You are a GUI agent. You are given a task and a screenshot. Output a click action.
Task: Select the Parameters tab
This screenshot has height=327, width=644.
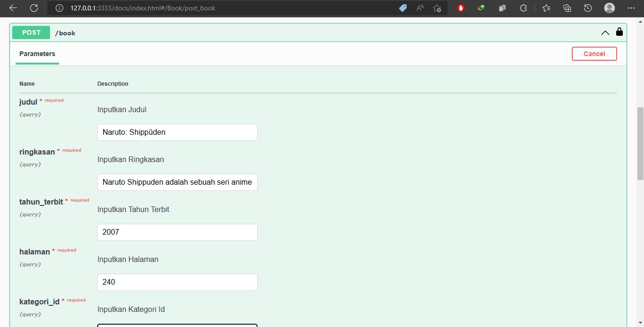click(x=37, y=54)
